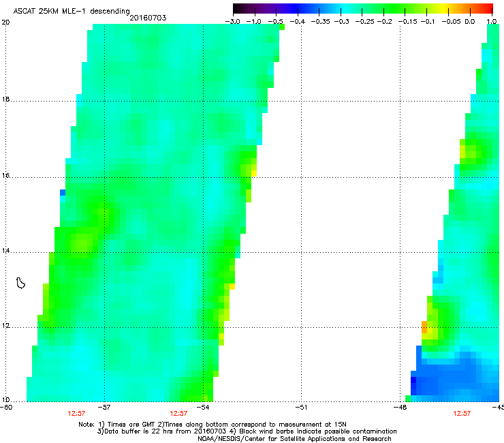Click the -0.25 color scale label
Screen dimensions: 504x443
[x=364, y=22]
